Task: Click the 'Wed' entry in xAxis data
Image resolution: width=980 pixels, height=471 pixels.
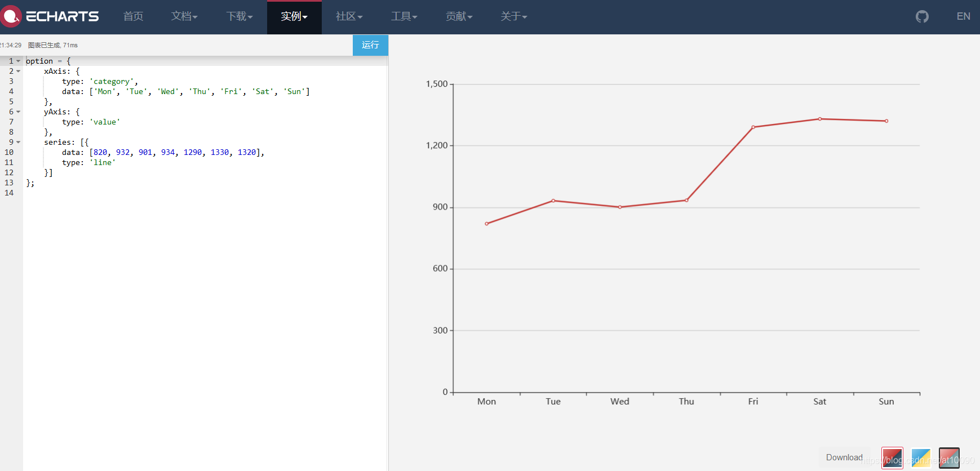Action: pos(168,91)
